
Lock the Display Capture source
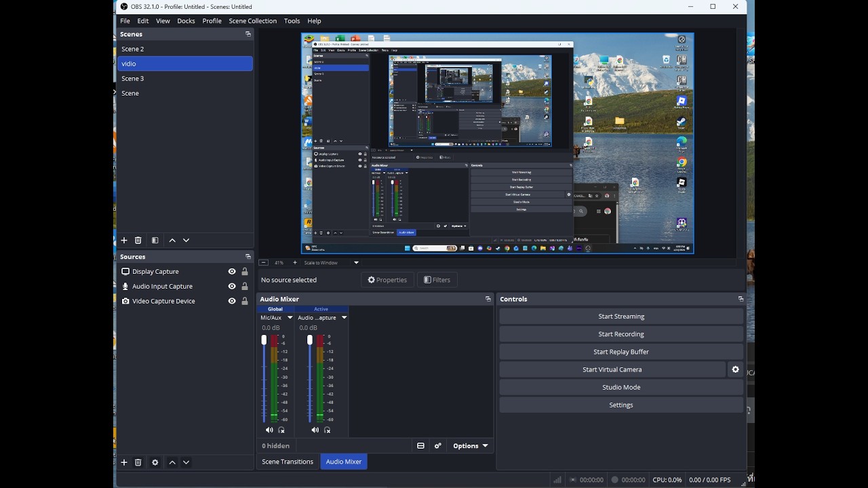245,272
